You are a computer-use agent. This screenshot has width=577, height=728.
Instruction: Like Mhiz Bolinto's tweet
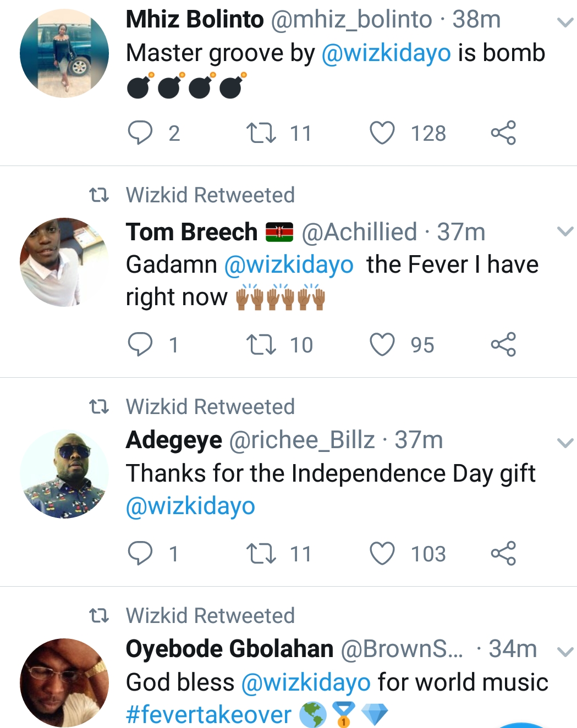click(x=382, y=133)
